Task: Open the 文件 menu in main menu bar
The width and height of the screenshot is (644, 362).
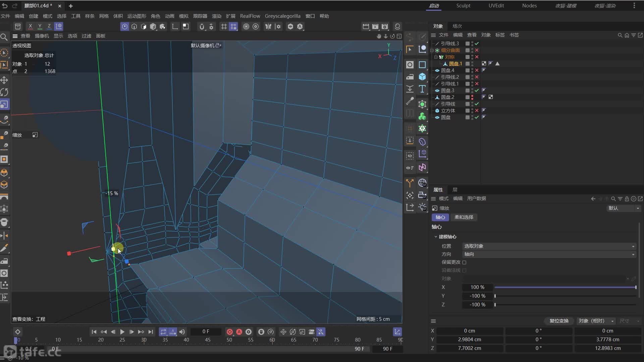Action: click(5, 16)
